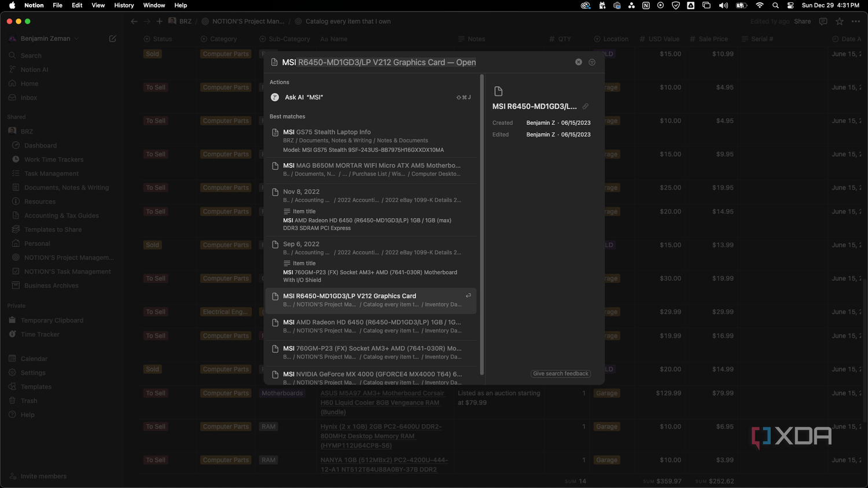Open the History menu
This screenshot has height=488, width=868.
pos(124,5)
